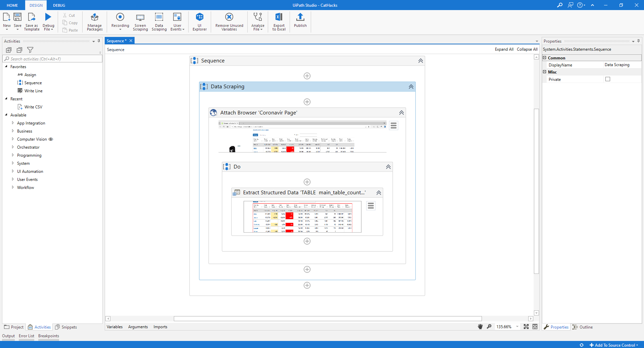Open the activities filter options

click(30, 50)
